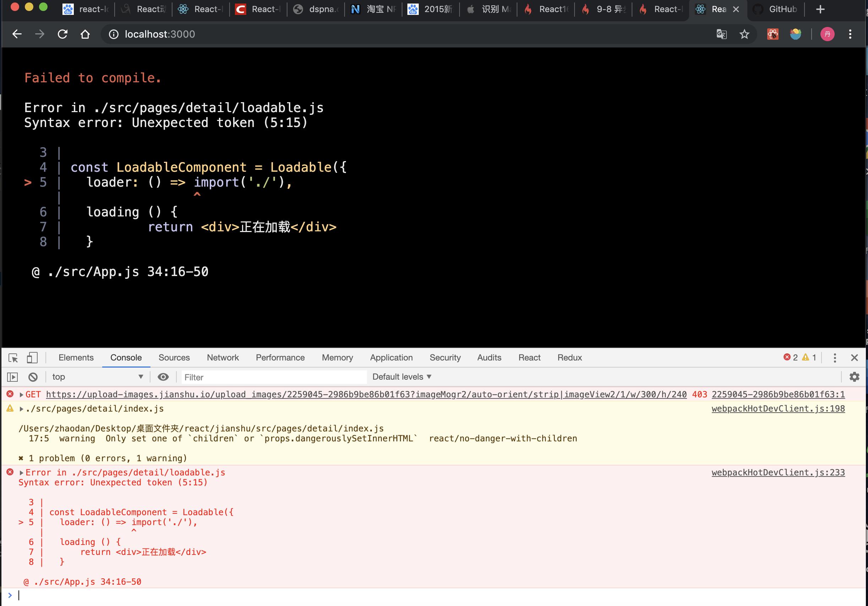Go to browser home page icon
868x606 pixels.
(x=85, y=34)
